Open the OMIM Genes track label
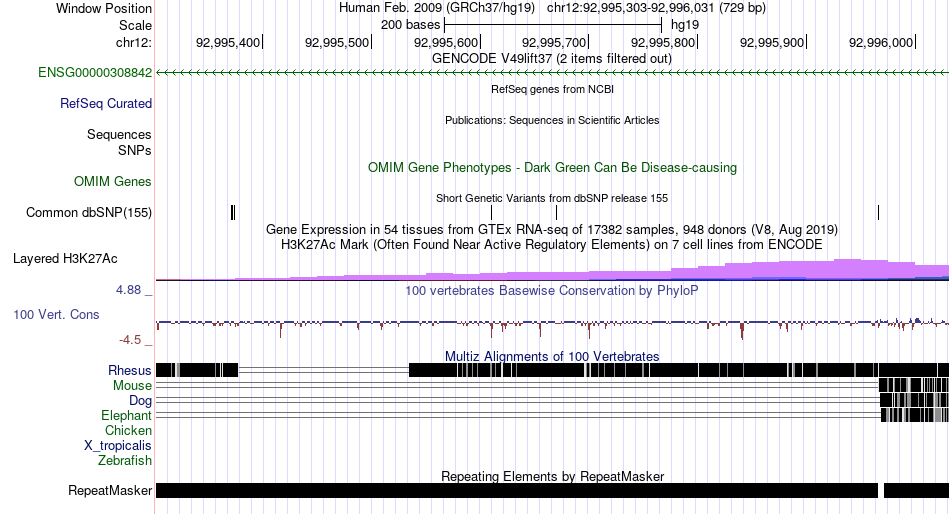Screen dimensions: 950x514 (113, 181)
